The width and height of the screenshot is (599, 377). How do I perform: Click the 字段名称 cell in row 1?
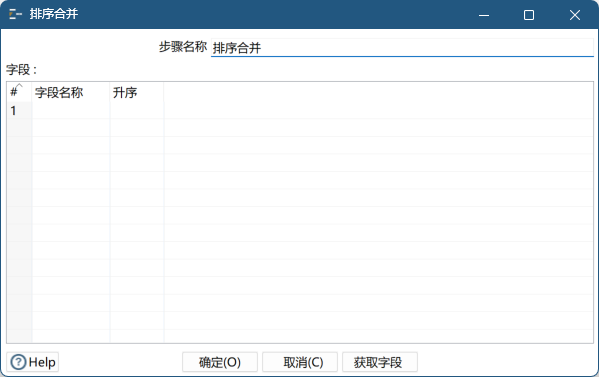point(71,110)
